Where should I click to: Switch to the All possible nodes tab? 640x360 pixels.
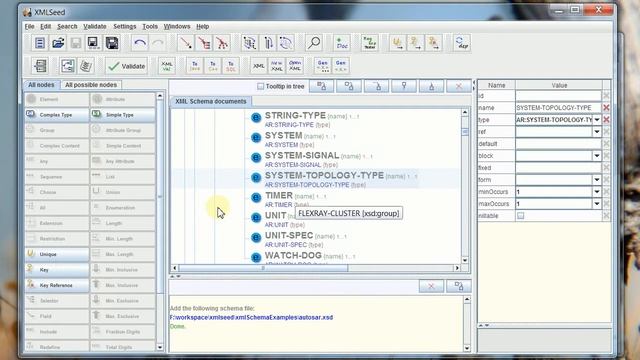[91, 85]
